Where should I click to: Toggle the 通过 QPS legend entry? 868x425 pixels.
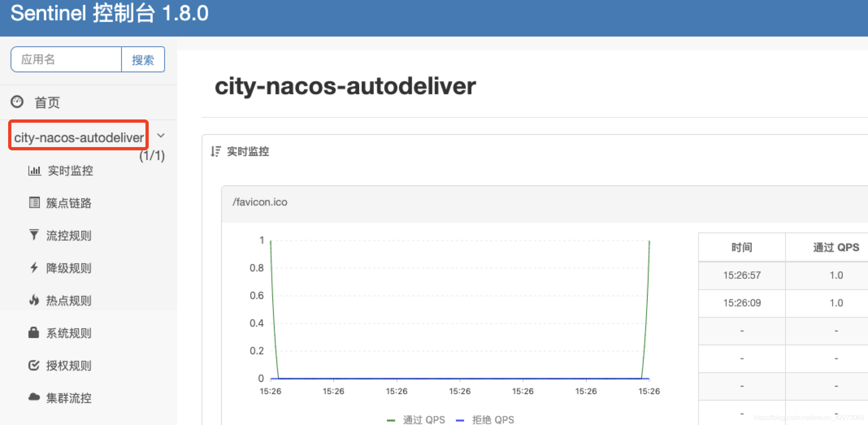(x=416, y=419)
